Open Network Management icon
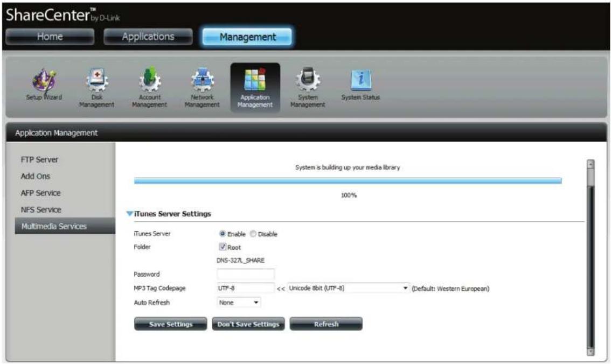 202,88
